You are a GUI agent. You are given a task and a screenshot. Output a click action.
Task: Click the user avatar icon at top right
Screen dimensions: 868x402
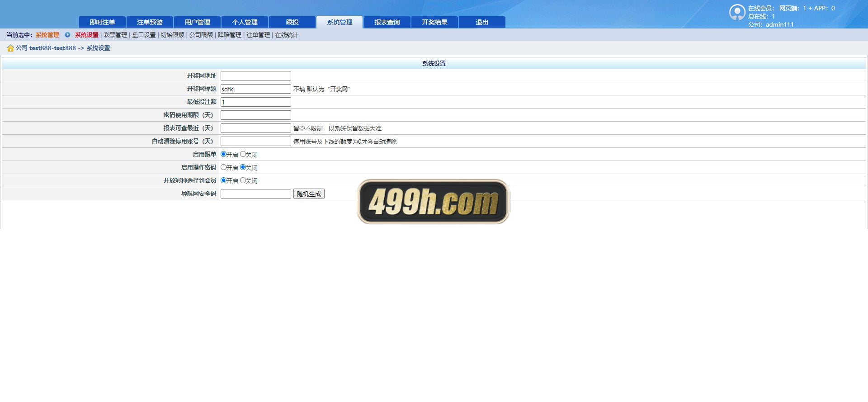(x=737, y=13)
